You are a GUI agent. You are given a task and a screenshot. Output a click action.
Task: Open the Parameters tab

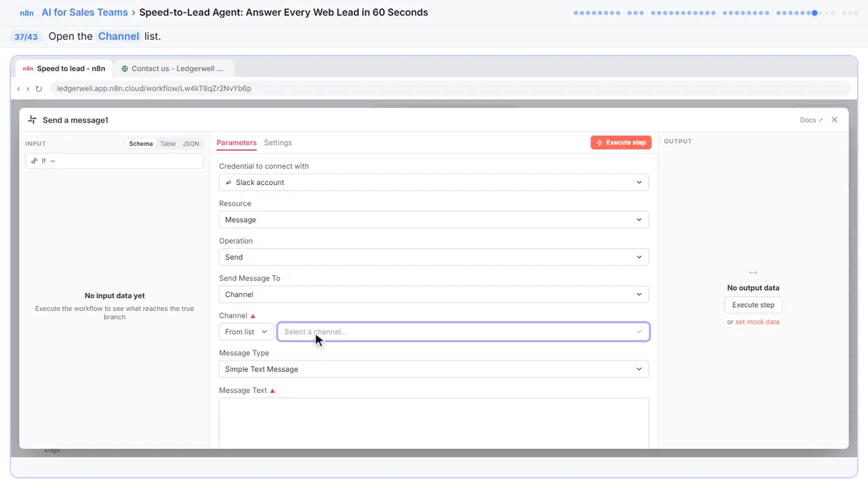coord(237,143)
